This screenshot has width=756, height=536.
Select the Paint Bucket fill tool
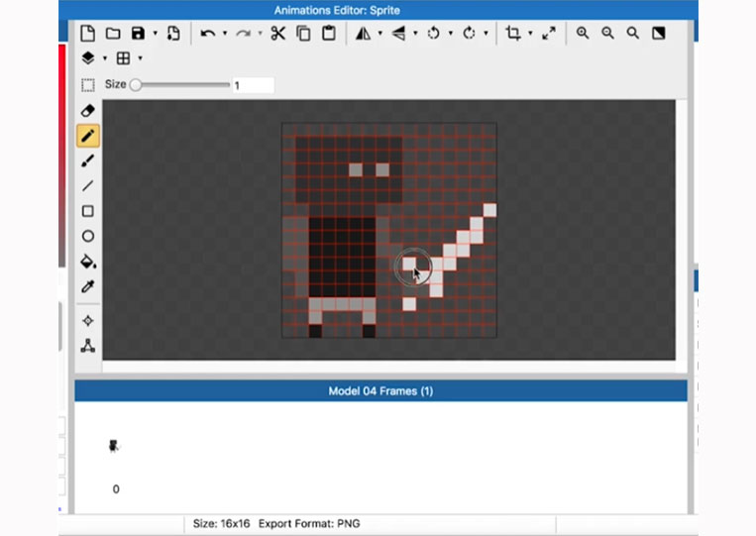point(88,262)
